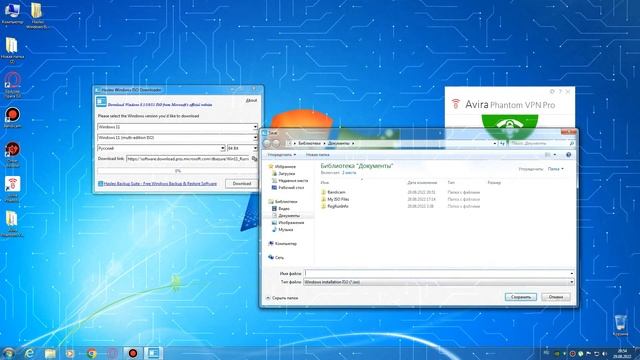Sort by the Дата изменения column header
The height and width of the screenshot is (360, 640).
coord(422,182)
